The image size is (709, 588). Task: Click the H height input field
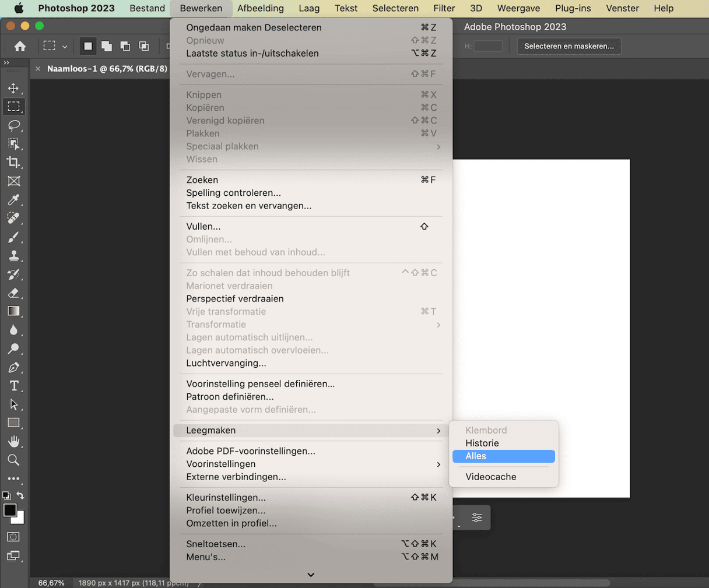[x=488, y=46]
